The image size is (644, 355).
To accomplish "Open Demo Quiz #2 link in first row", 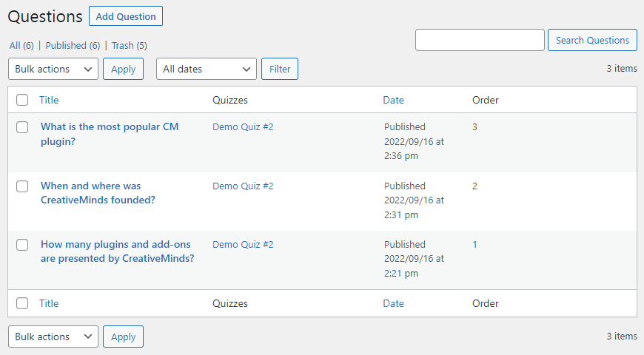I will (x=243, y=126).
